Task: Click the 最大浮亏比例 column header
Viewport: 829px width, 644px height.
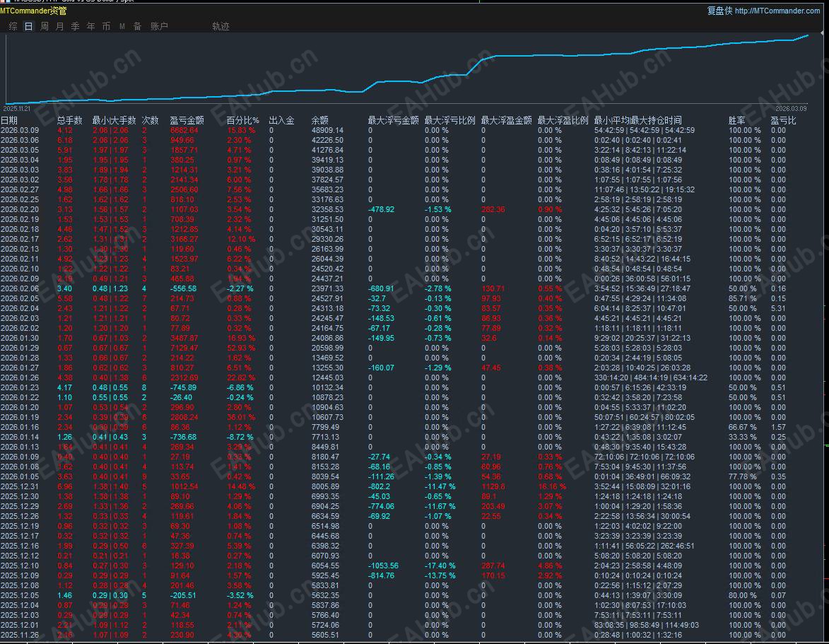Action: (x=450, y=121)
